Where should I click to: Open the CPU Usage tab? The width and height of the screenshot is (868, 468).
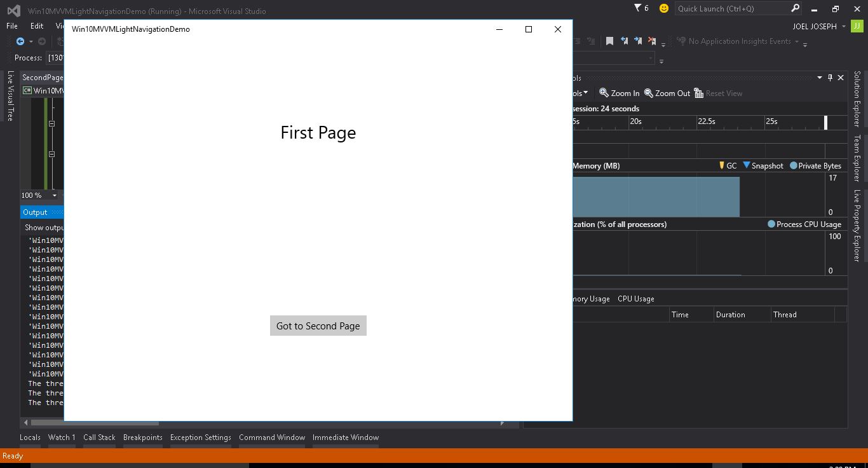tap(635, 299)
